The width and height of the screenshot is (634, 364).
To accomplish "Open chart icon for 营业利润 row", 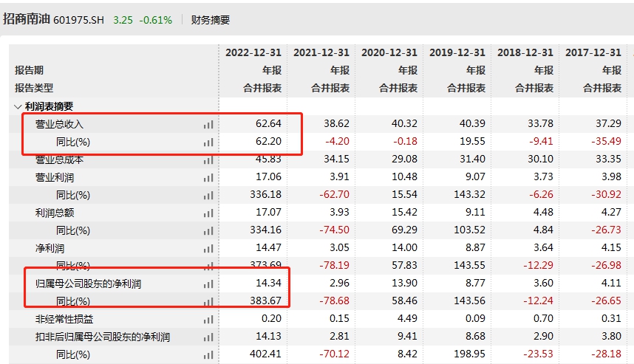I will pos(208,178).
